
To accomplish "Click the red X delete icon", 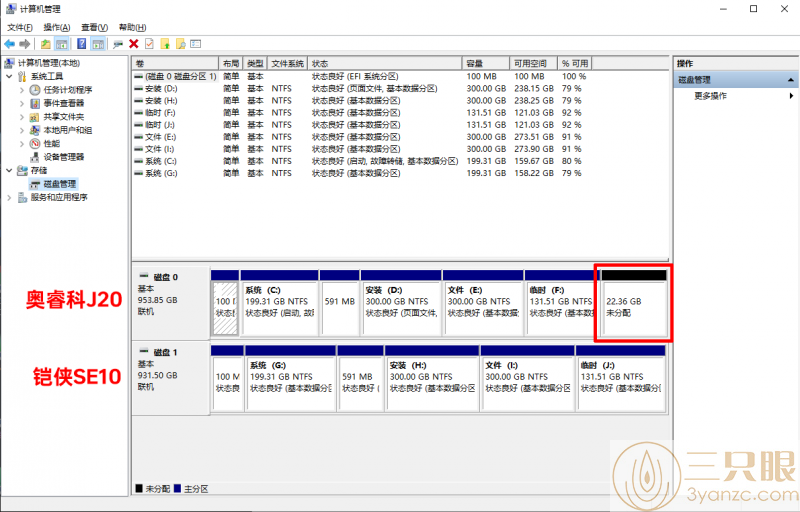I will tap(134, 44).
